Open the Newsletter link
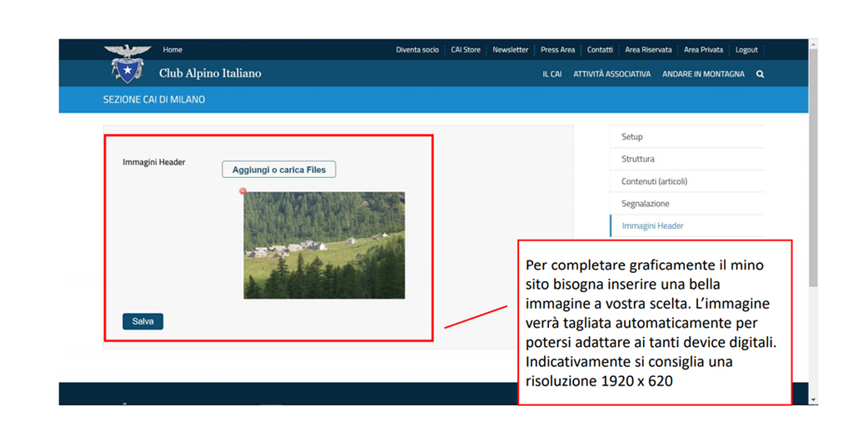The height and width of the screenshot is (441, 868). (x=511, y=50)
